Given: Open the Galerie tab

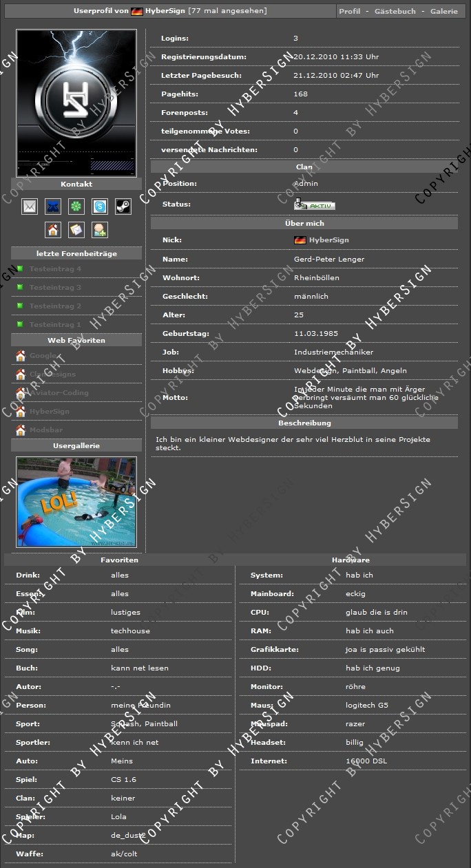Looking at the screenshot, I should click(x=443, y=12).
